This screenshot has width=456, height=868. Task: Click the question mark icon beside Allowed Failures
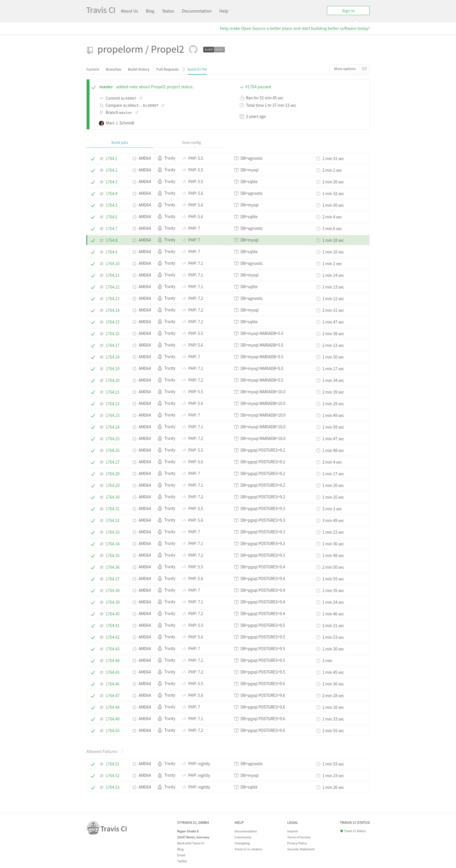point(122,752)
